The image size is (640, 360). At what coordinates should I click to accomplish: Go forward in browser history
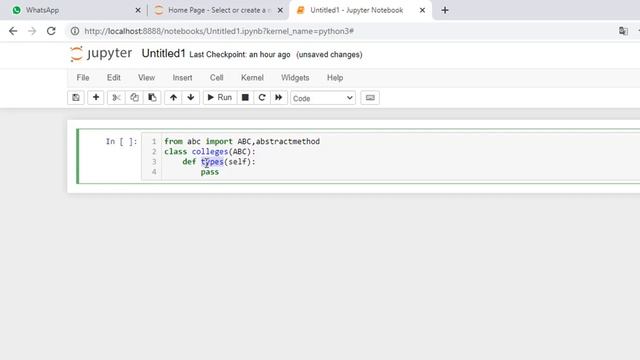pos(32,31)
